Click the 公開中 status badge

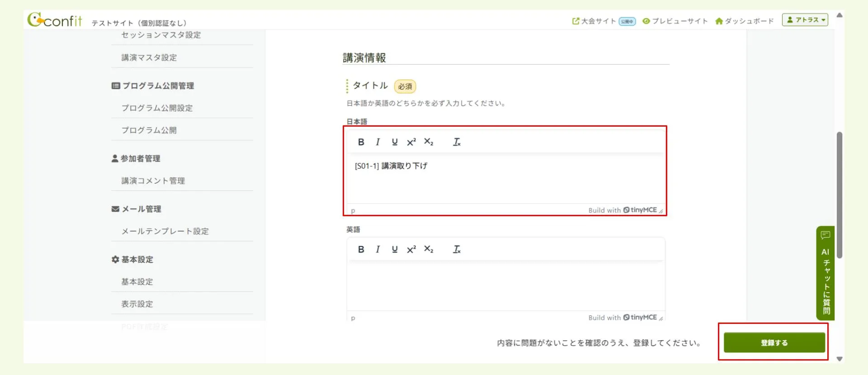pos(627,21)
